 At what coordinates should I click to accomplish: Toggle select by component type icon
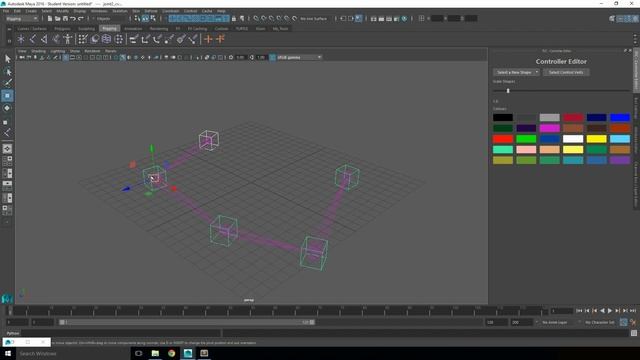point(153,18)
